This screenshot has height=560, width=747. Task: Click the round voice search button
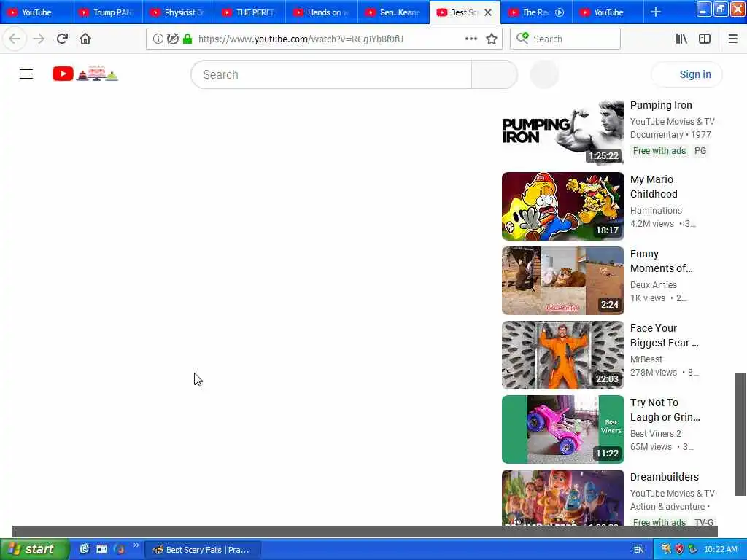click(544, 74)
